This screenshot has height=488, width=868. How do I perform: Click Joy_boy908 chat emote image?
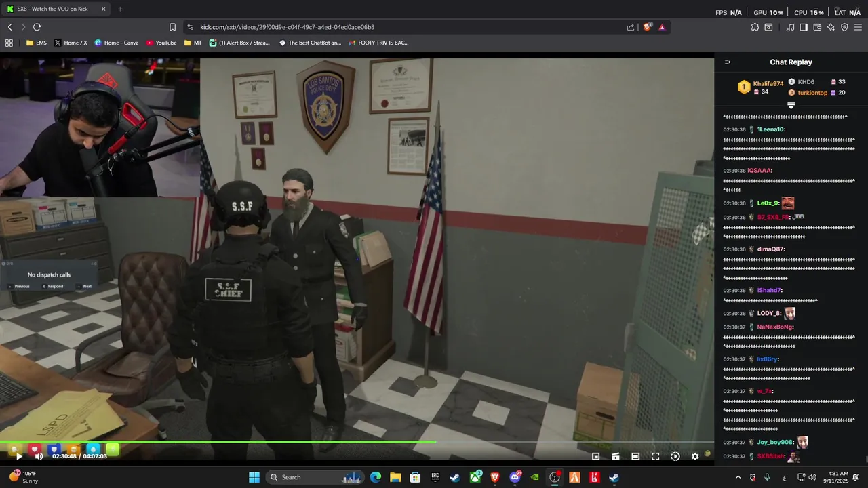[x=802, y=442]
